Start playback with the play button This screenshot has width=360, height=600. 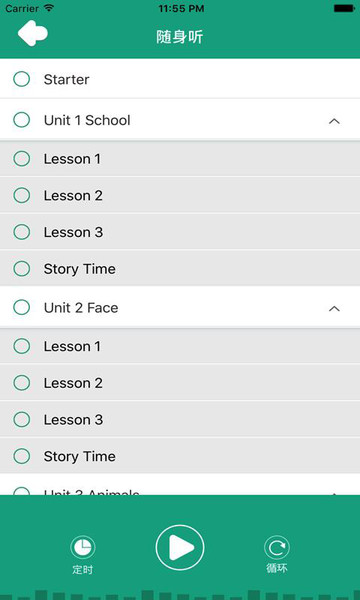pyautogui.click(x=180, y=548)
